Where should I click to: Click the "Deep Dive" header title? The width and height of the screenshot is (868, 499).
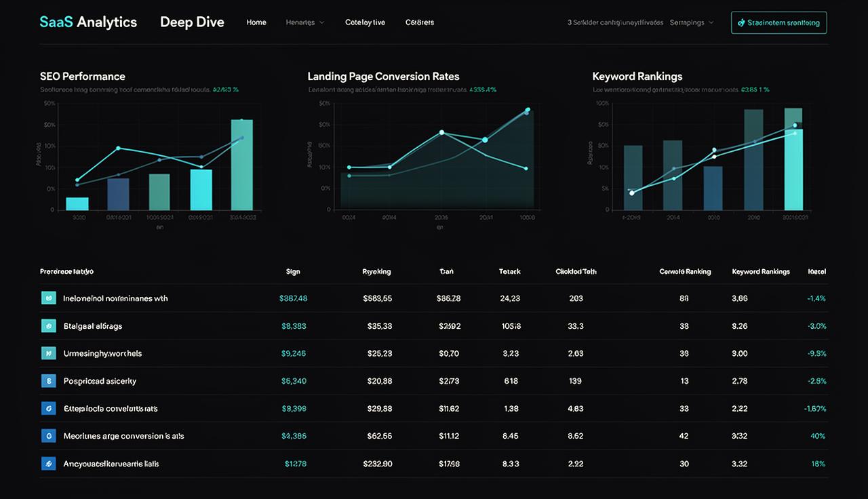tap(192, 22)
